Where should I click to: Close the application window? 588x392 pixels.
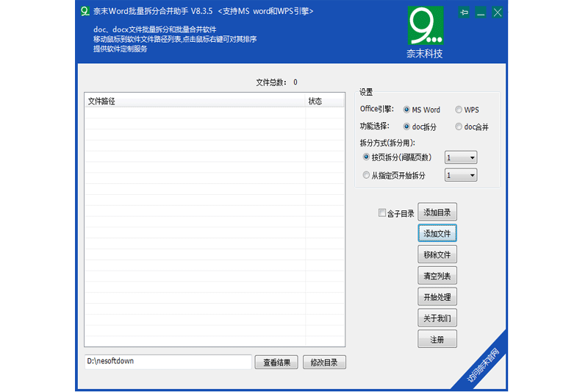tap(498, 13)
